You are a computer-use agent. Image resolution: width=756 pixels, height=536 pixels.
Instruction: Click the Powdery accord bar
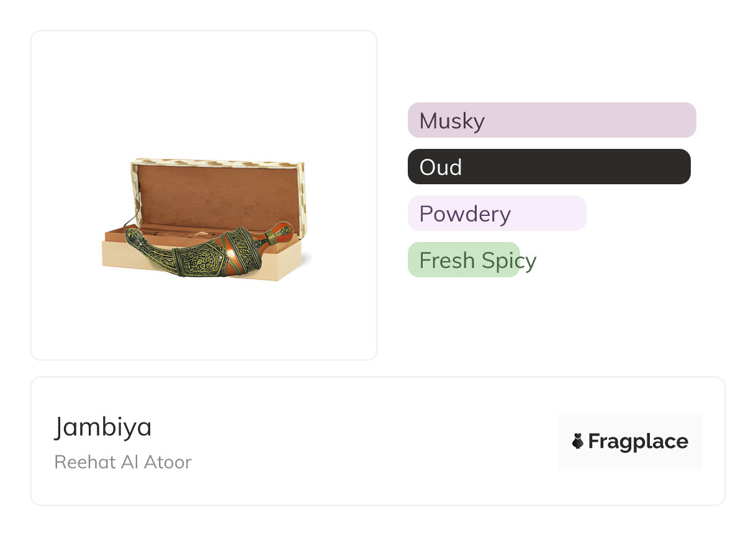click(497, 213)
